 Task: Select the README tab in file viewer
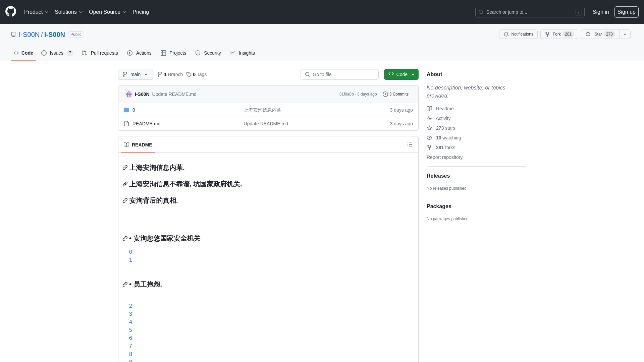click(x=138, y=145)
